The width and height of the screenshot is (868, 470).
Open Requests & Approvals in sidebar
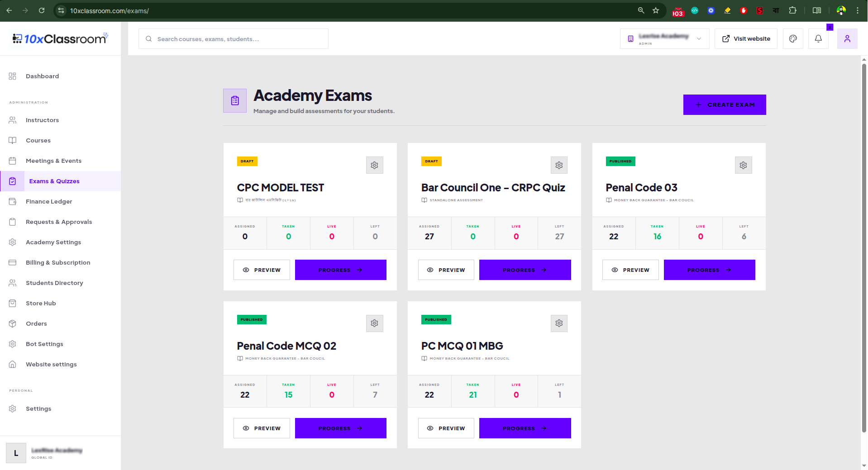coord(61,222)
